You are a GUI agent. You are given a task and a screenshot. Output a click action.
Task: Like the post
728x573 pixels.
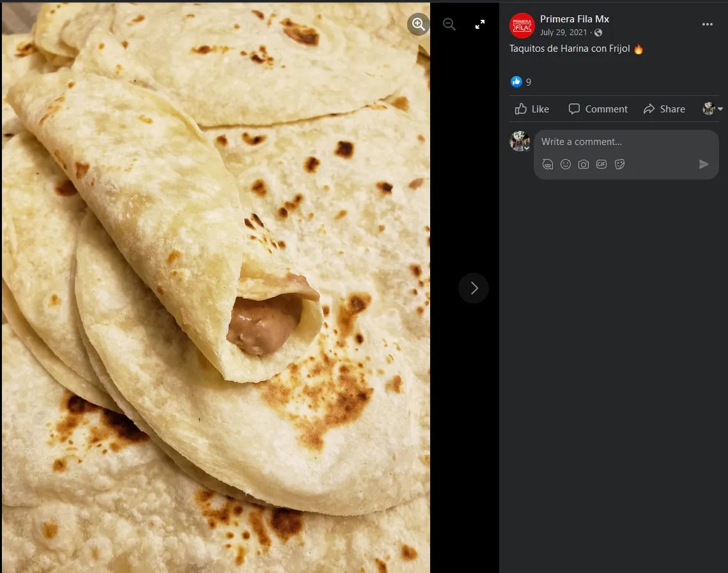(532, 109)
